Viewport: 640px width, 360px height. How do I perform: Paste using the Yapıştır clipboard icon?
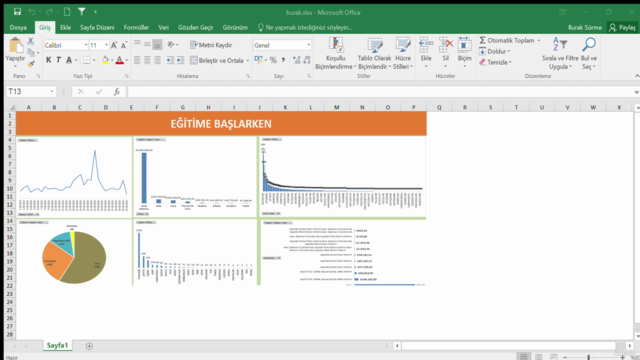16,45
